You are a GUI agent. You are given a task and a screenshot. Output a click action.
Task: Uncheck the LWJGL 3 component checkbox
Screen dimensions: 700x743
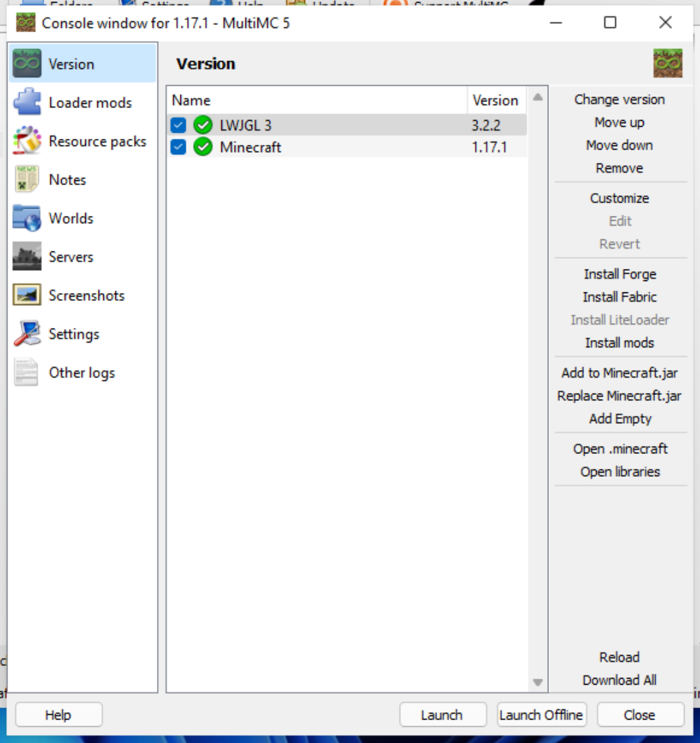point(178,125)
